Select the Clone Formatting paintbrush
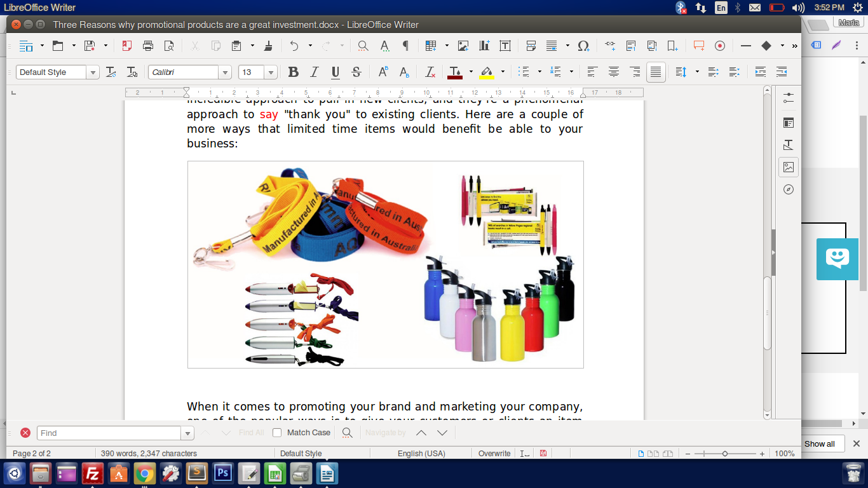This screenshot has height=488, width=868. tap(268, 46)
